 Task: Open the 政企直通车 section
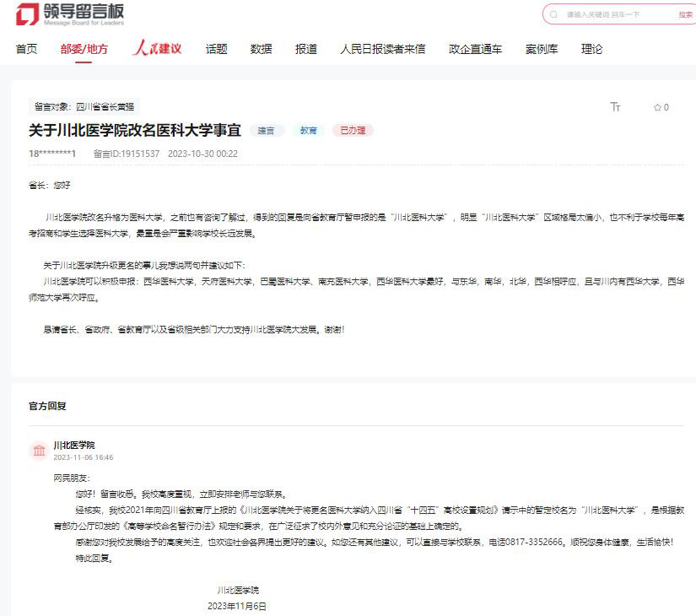click(x=475, y=48)
